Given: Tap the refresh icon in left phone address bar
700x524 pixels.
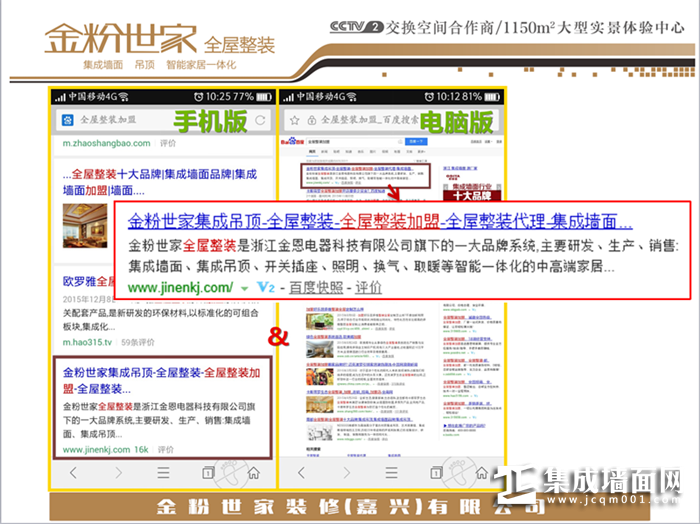Looking at the screenshot, I should tap(260, 120).
